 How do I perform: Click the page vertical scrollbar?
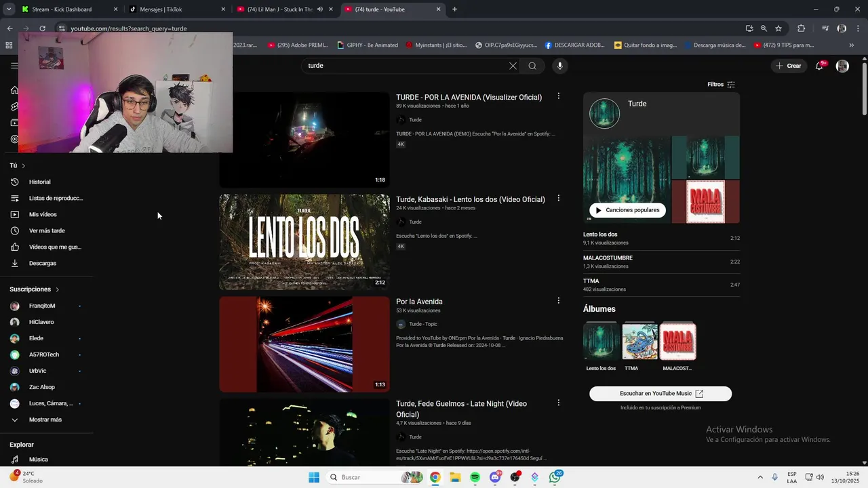click(x=864, y=88)
